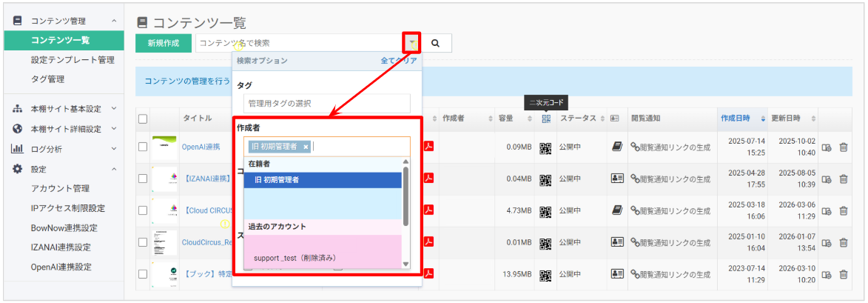Show QR code for 4.73MB row
This screenshot has width=868, height=303.
click(546, 210)
